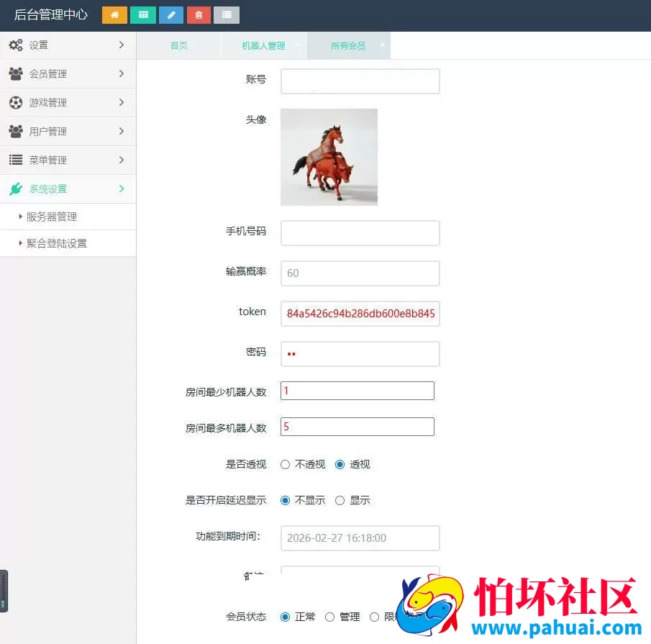Viewport: 651px width, 644px height.
Task: Expand the 会员管理 chevron
Action: pos(122,73)
